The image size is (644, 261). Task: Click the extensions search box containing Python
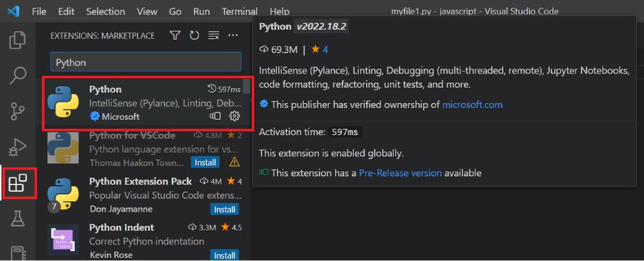coord(146,62)
